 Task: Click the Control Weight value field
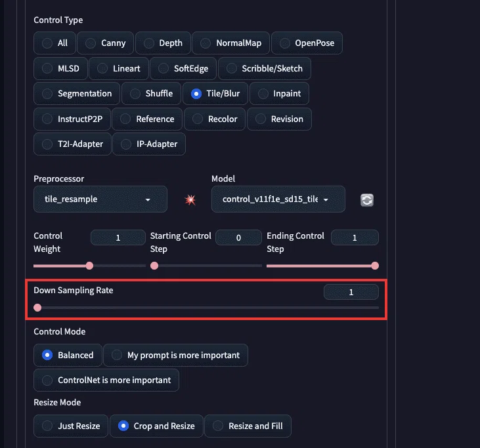118,237
